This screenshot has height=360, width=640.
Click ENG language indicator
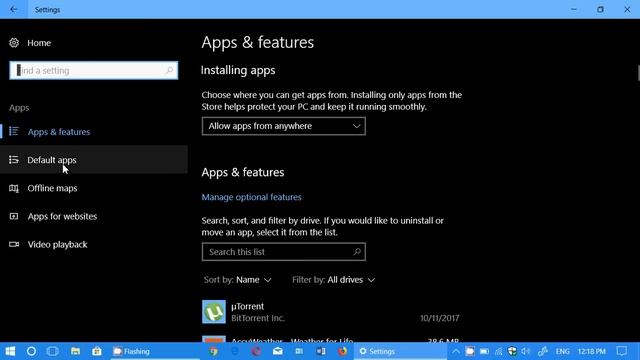tap(562, 351)
